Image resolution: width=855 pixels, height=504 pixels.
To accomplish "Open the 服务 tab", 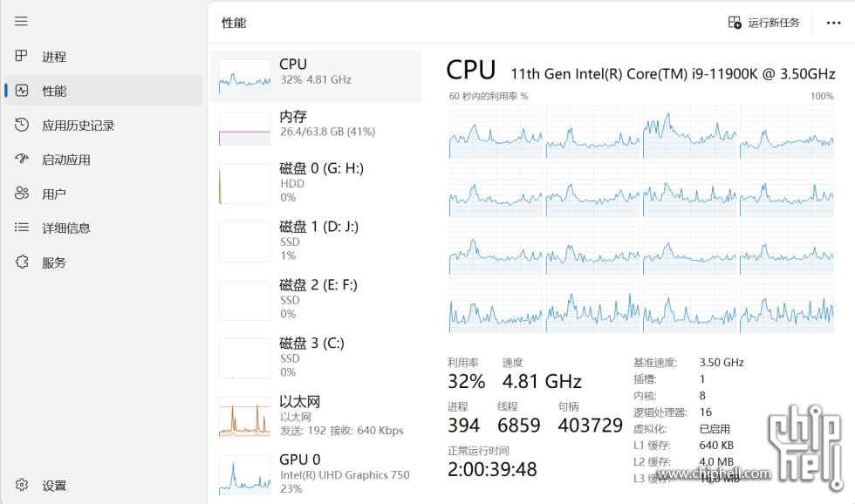I will point(104,262).
